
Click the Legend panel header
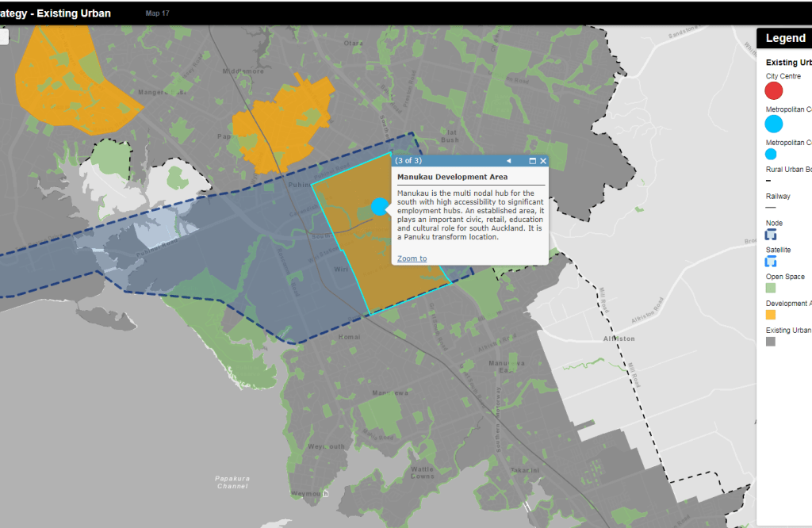tap(784, 38)
